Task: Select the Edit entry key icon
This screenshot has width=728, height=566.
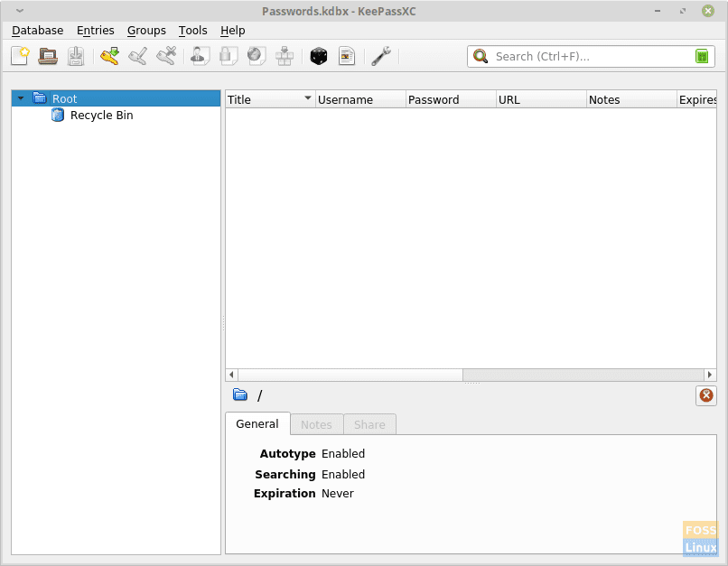Action: [137, 55]
